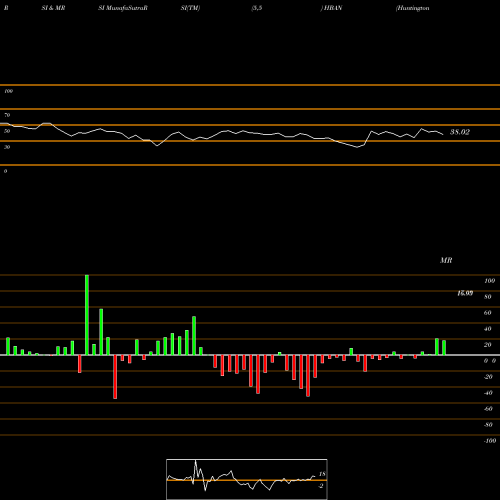This screenshot has width=500, height=500.
Task: Click the MR axis label 60
Action: point(488,313)
